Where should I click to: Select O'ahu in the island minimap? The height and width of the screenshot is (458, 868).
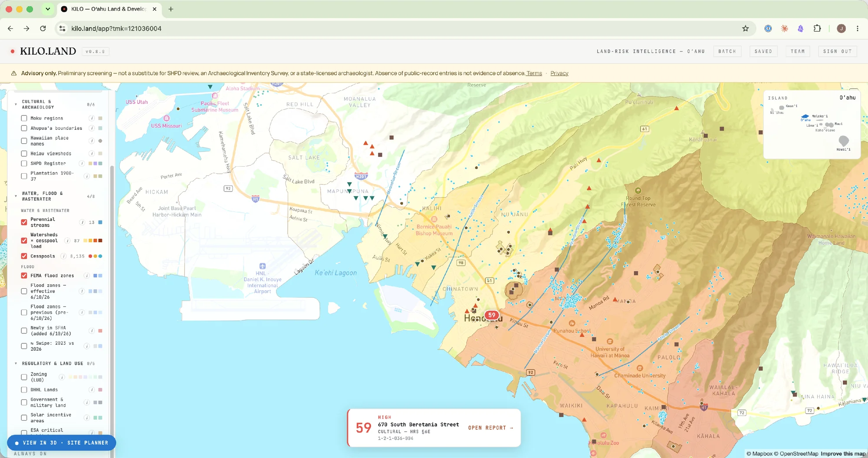(x=805, y=116)
